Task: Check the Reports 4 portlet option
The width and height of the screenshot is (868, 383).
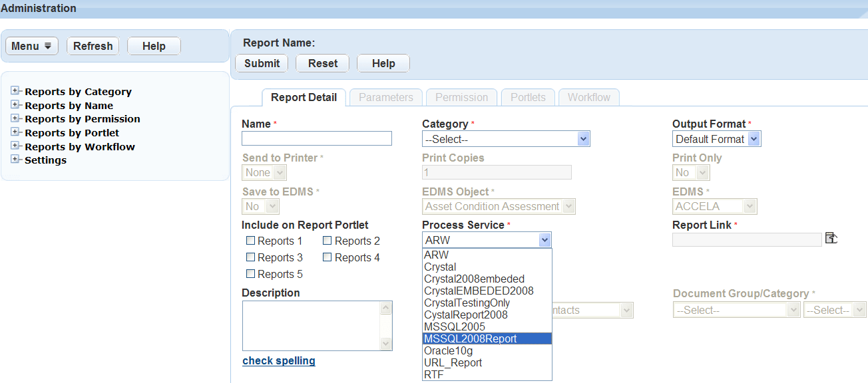Action: pos(327,257)
